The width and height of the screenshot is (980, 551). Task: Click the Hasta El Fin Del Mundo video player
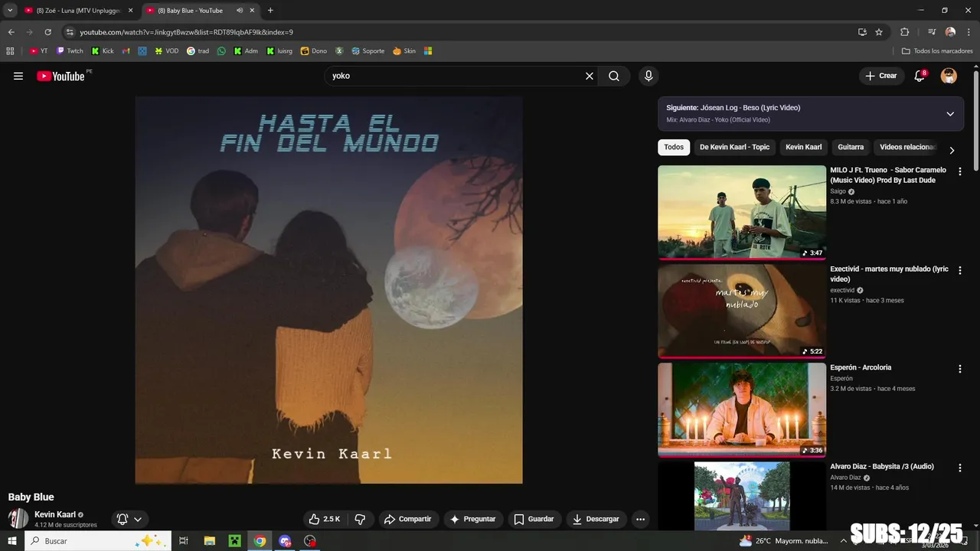[329, 290]
